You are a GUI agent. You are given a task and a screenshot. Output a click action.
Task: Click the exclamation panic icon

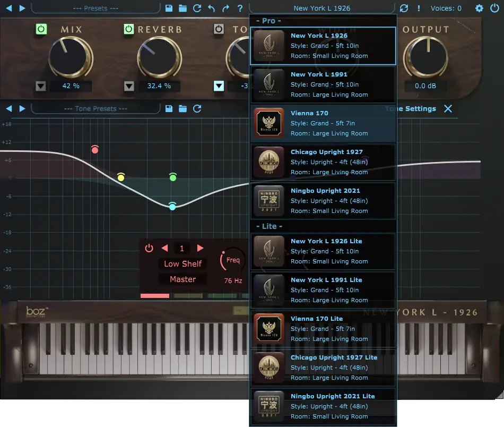(x=419, y=8)
